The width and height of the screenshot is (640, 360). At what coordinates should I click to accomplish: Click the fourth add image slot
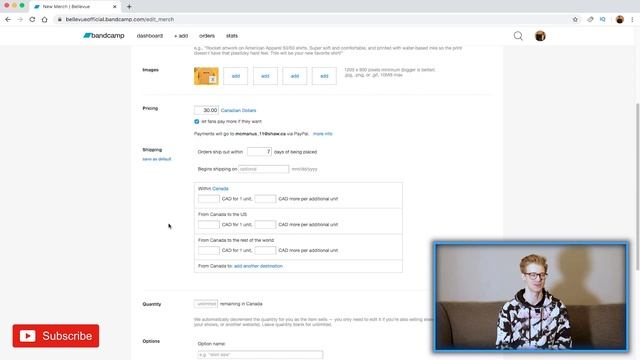[324, 76]
